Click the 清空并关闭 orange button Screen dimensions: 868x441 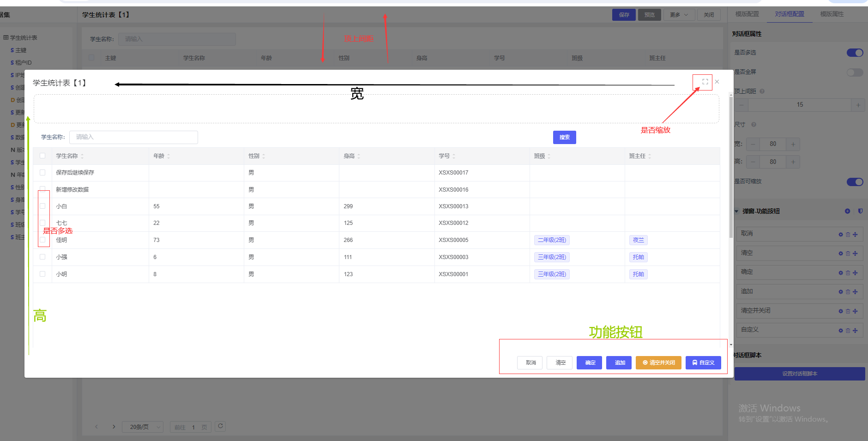658,362
